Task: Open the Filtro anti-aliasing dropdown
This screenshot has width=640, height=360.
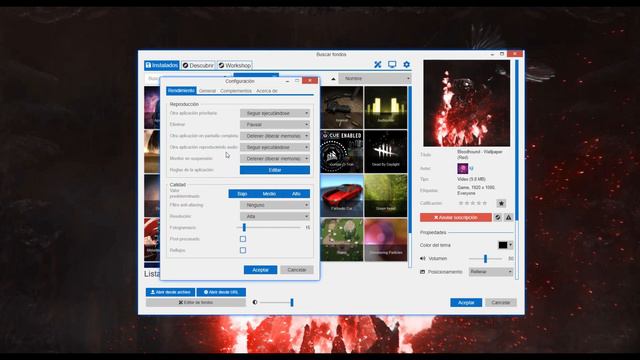Action: [x=275, y=205]
